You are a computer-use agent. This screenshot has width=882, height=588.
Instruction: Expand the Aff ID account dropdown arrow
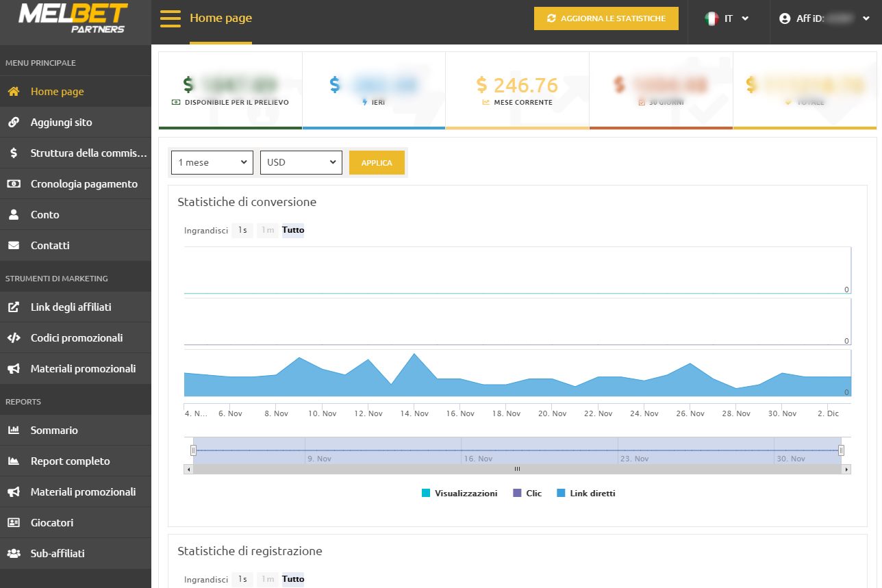pos(866,19)
